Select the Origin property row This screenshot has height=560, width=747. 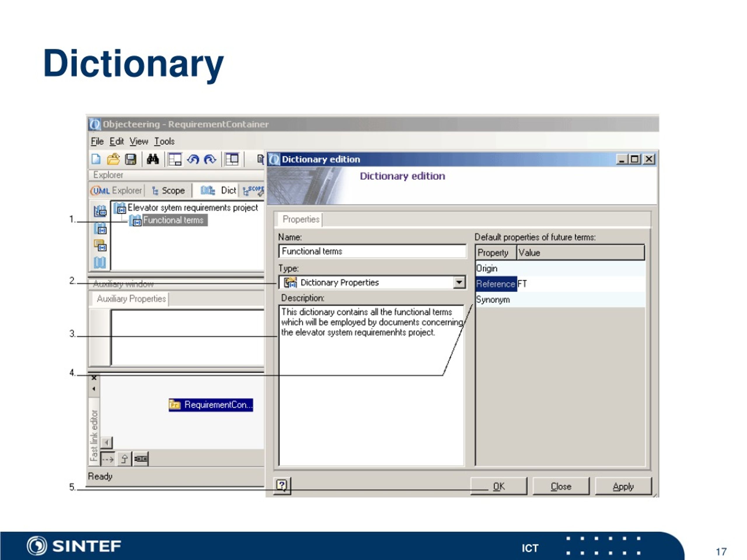[560, 268]
